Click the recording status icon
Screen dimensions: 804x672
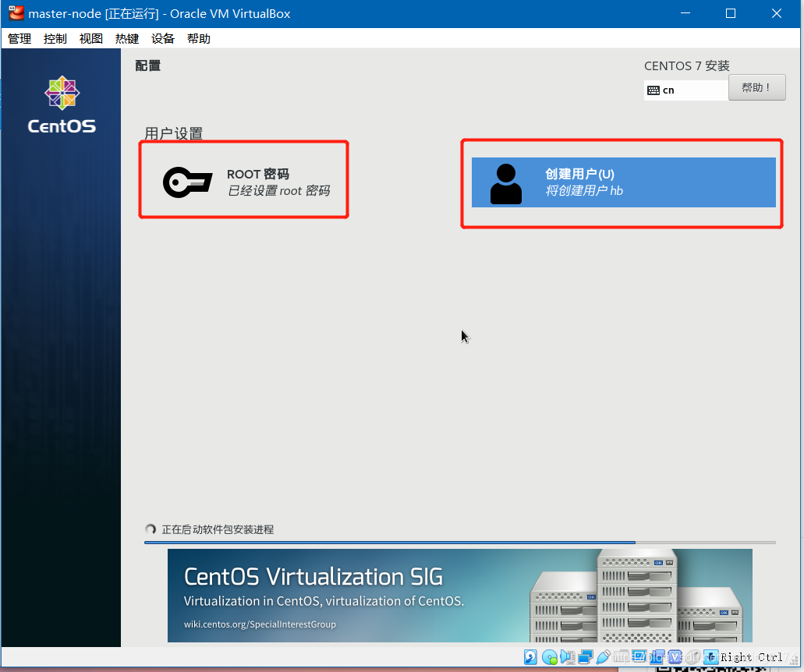pos(657,656)
